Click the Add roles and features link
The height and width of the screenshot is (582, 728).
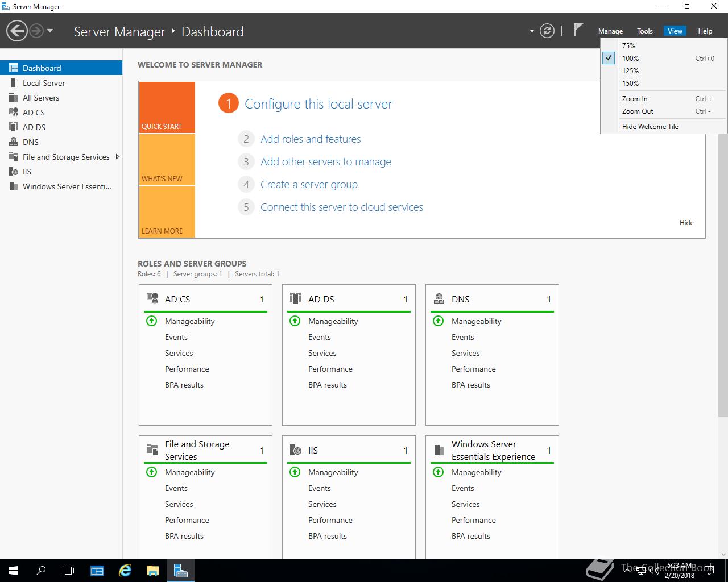click(311, 139)
